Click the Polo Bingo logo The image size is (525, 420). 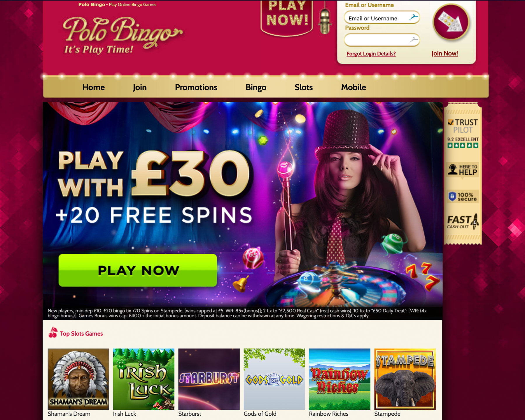tap(123, 35)
